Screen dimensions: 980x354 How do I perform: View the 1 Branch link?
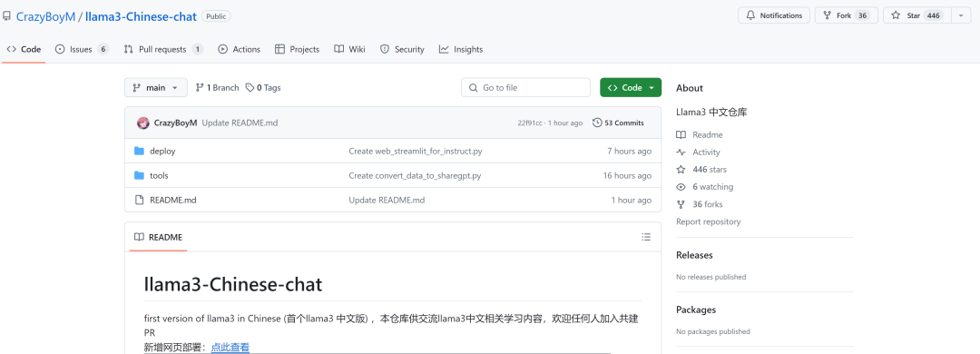(x=217, y=87)
